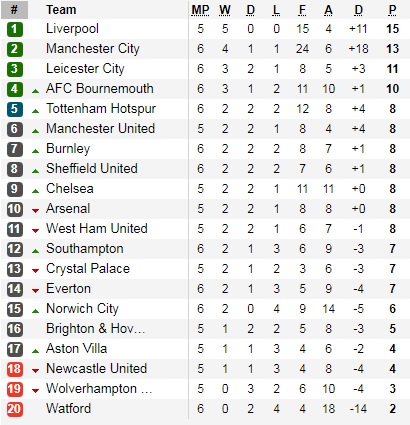Viewport: 410px width, 425px height.
Task: Click red down arrow beside Everton
Action: (x=35, y=291)
